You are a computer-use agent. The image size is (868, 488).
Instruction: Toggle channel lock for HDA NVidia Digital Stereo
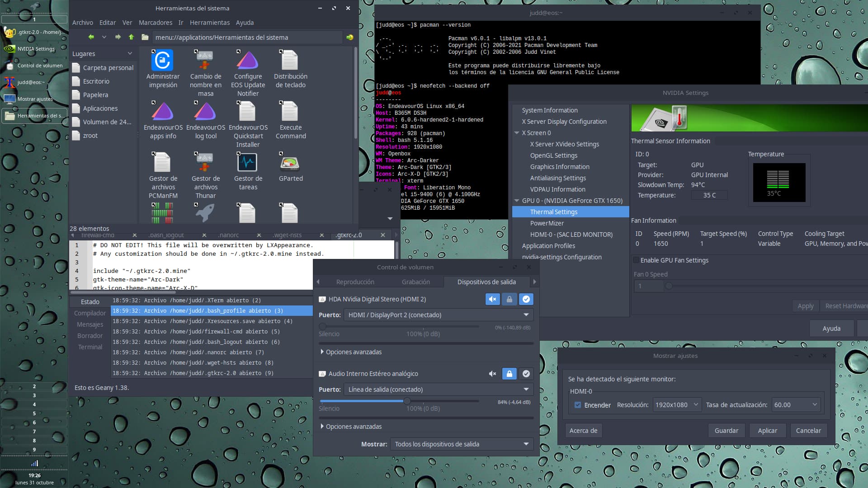[x=509, y=299]
